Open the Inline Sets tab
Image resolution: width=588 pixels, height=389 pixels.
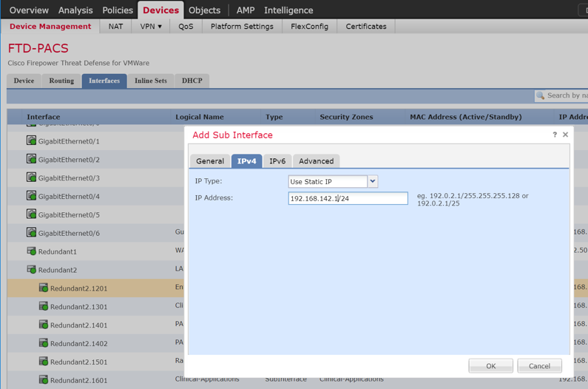[151, 81]
